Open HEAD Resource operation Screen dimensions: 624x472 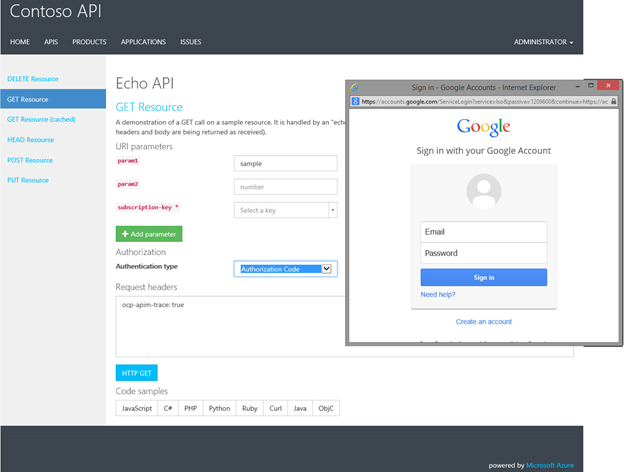pyautogui.click(x=30, y=140)
